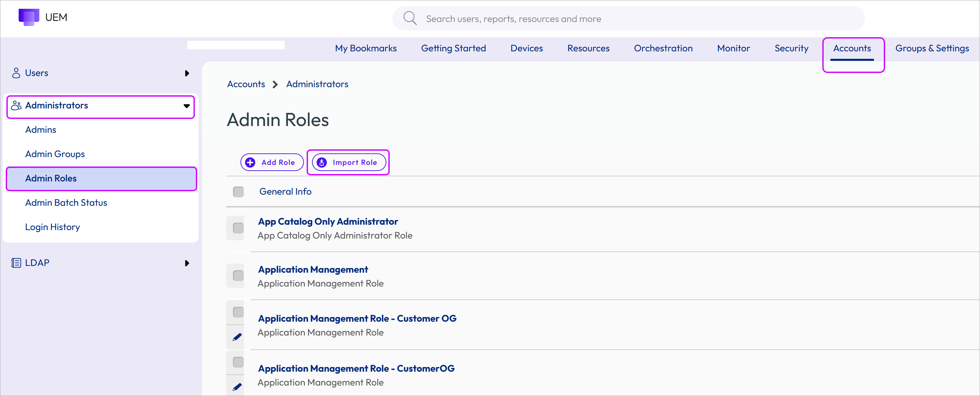Open Application Management Role - CustomerOG

[x=356, y=369]
